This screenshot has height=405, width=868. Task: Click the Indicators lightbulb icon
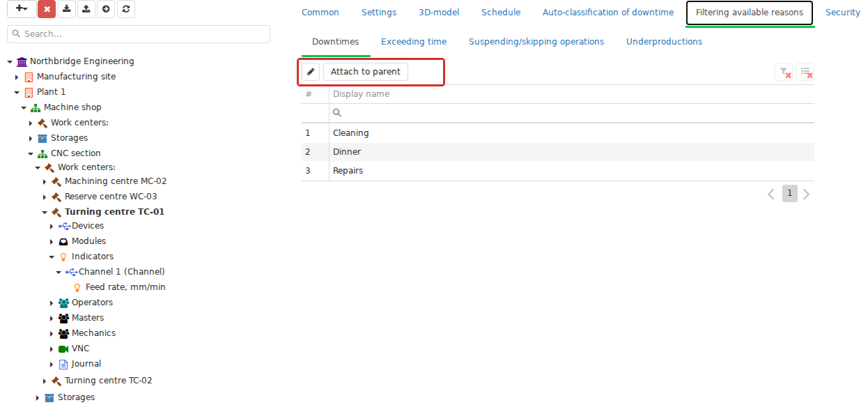63,257
